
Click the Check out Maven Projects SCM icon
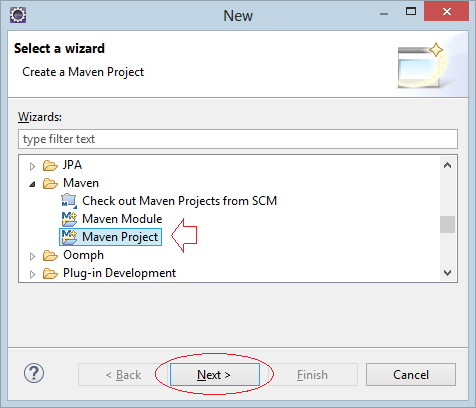69,201
